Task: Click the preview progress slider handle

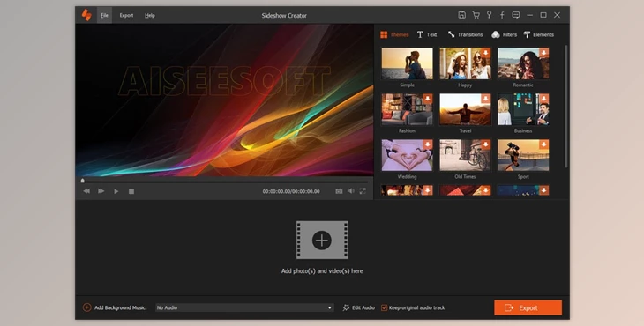Action: coord(83,181)
